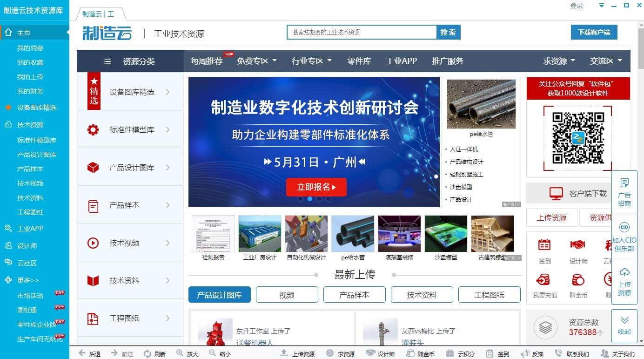Open 广告招商 icon on floating sidebar
644x359 pixels.
point(624,183)
